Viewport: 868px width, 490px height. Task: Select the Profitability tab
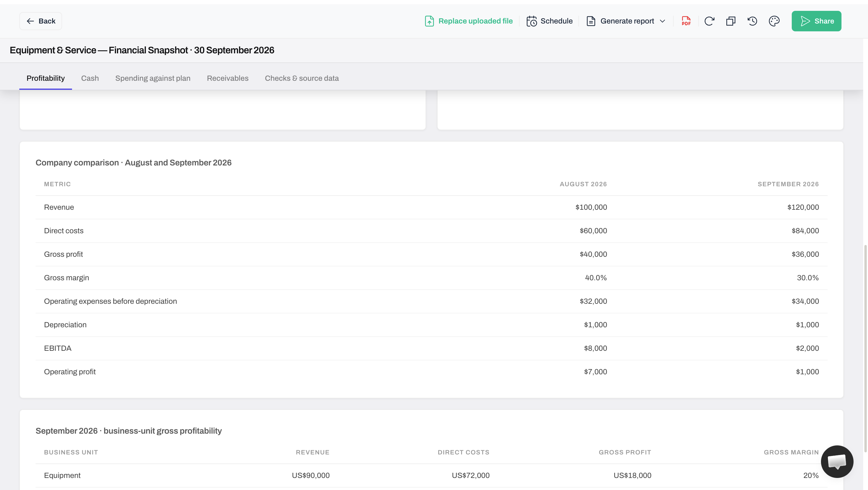point(46,78)
